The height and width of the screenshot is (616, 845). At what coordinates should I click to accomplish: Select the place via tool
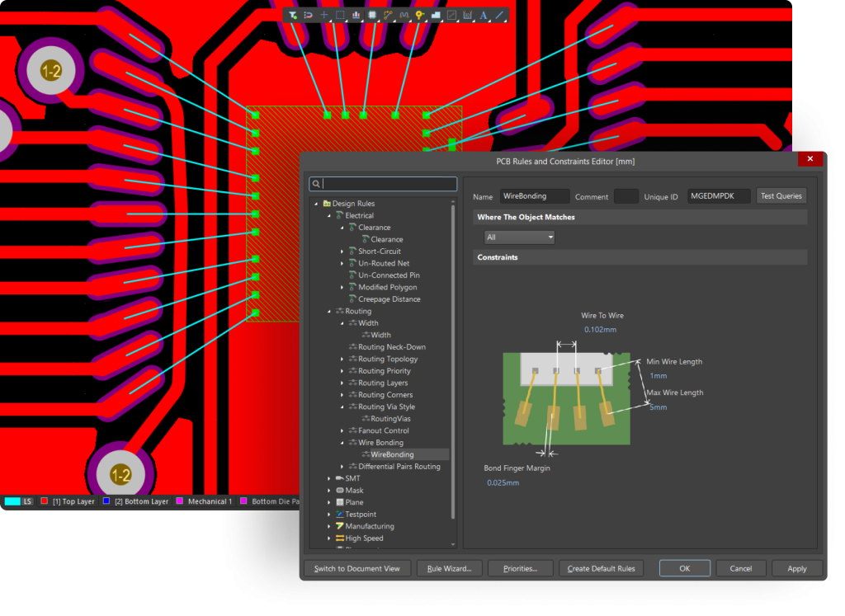[420, 15]
